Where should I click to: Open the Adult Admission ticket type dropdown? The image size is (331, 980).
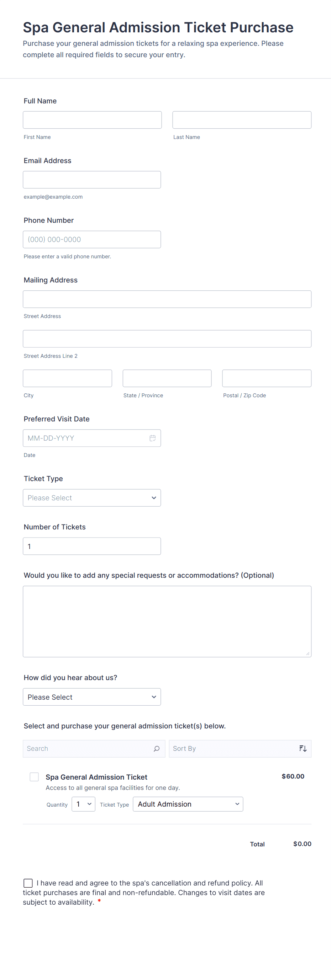point(188,804)
